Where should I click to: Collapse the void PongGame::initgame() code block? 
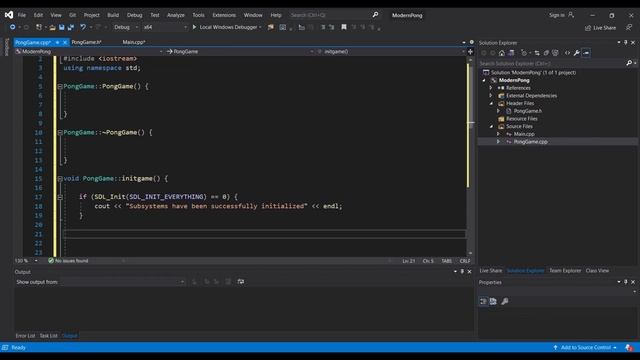[60, 179]
